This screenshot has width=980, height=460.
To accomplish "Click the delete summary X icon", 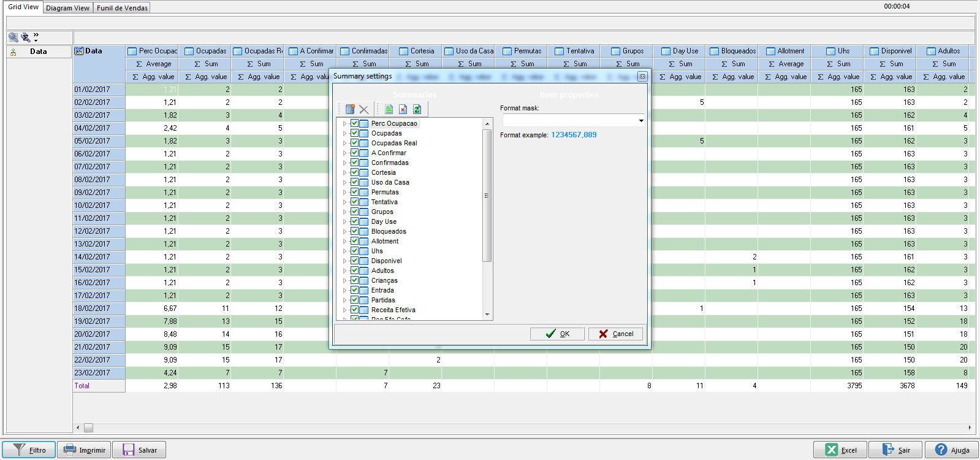I will click(x=364, y=109).
